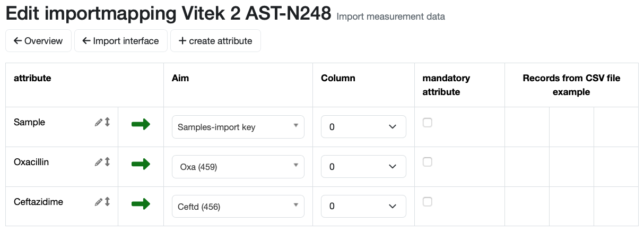Screen dimensions: 644x231
Task: Click the pencil edit icon for Ceftazidime
Action: pyautogui.click(x=98, y=202)
